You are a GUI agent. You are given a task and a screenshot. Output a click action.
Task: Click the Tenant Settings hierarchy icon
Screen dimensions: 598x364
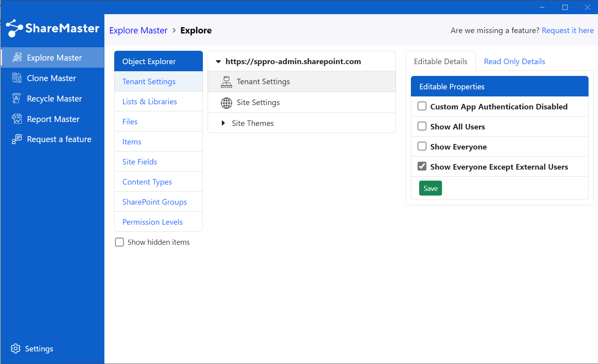point(227,82)
